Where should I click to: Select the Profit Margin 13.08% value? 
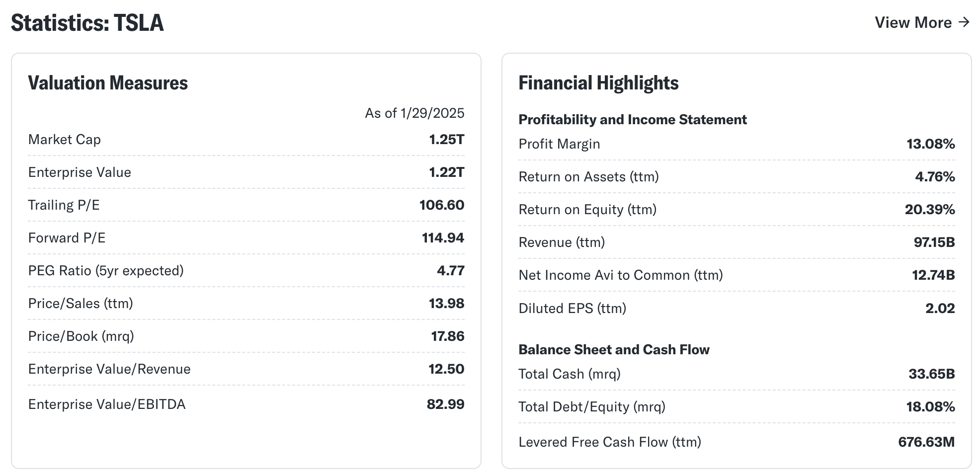(930, 144)
